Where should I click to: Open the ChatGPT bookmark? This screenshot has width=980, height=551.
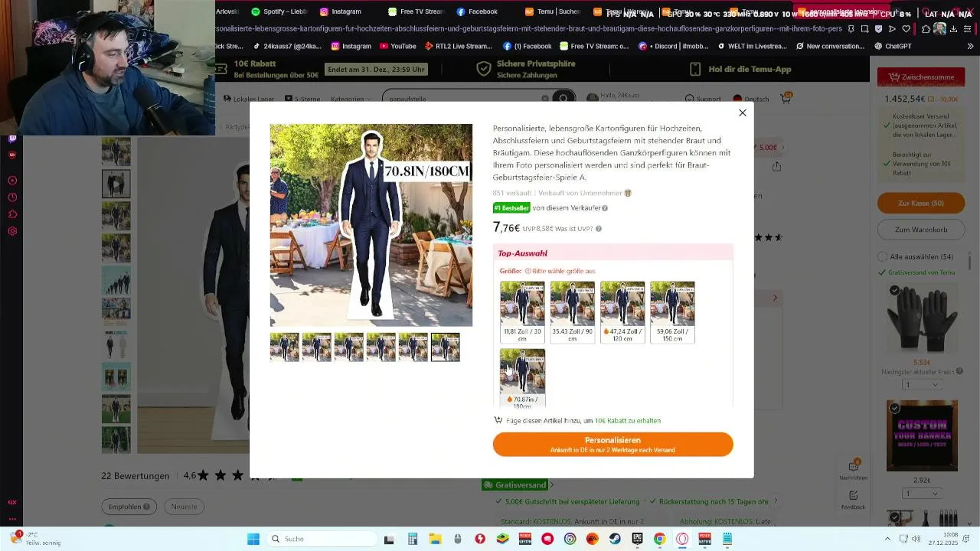(893, 46)
